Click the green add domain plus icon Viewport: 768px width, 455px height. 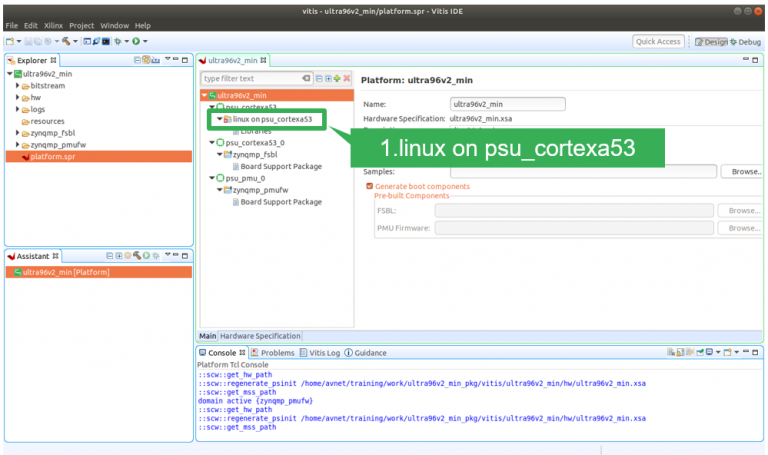(x=337, y=78)
